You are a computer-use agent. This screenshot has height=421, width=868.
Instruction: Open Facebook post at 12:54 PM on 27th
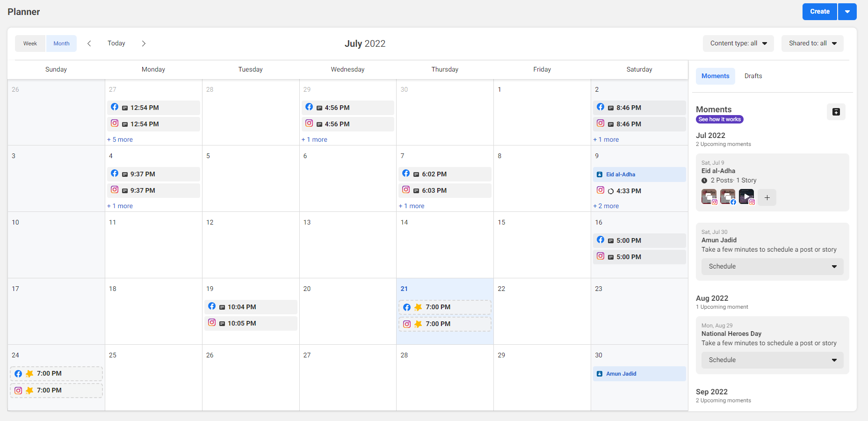[x=153, y=108]
